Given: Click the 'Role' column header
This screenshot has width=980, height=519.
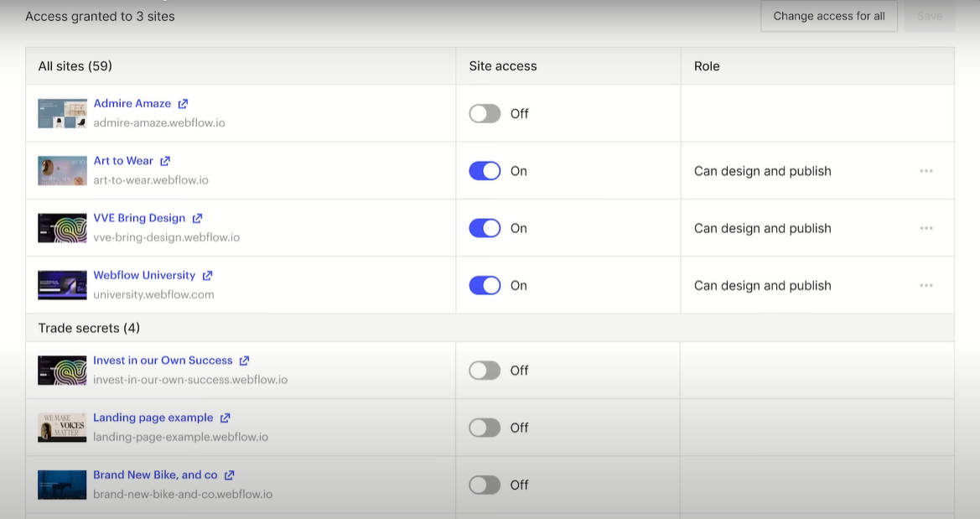Looking at the screenshot, I should pos(707,66).
